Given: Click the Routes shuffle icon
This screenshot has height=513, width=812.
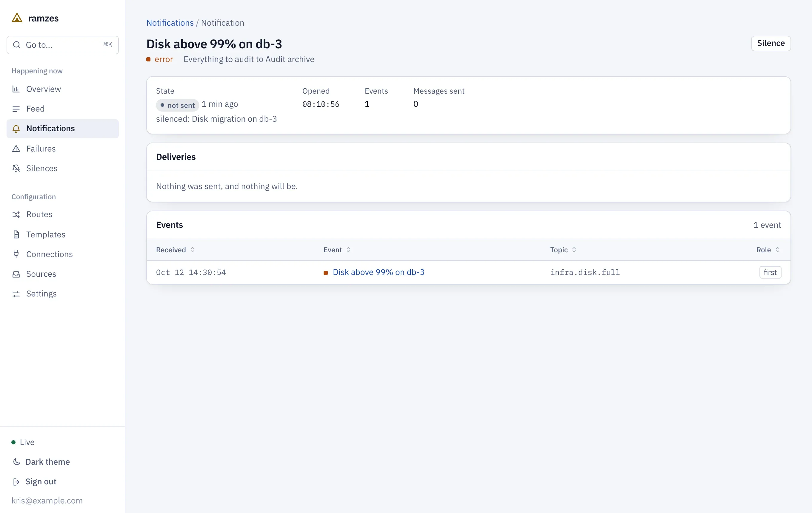Looking at the screenshot, I should tap(16, 214).
